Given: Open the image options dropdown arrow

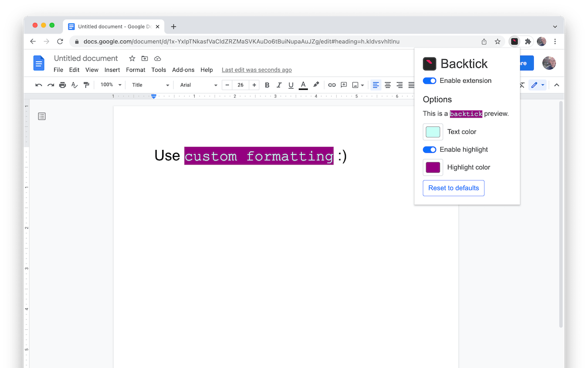Looking at the screenshot, I should pyautogui.click(x=362, y=85).
